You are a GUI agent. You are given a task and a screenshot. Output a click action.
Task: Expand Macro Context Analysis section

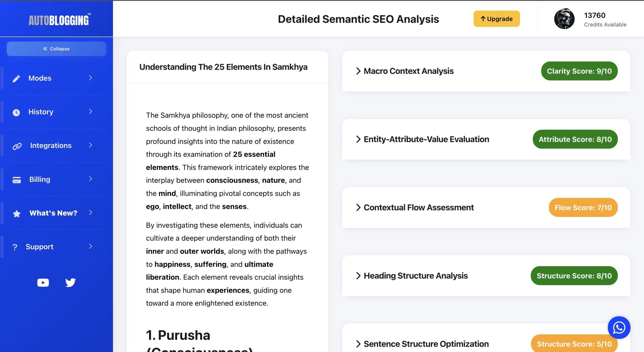click(x=409, y=71)
